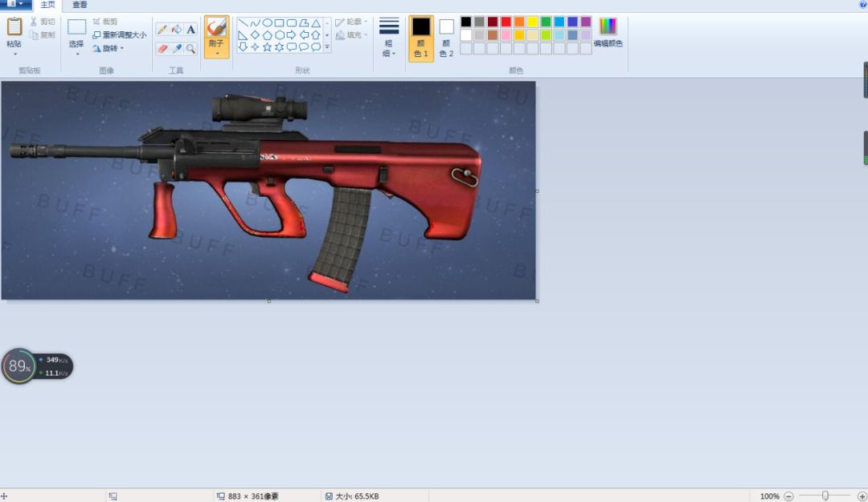This screenshot has width=868, height=502.
Task: Select the oval shape
Action: 267,23
